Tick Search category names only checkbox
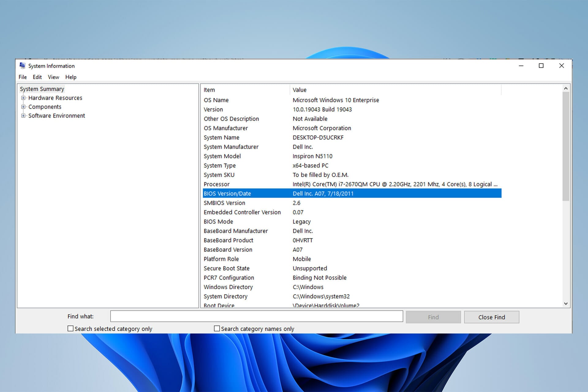Screen dimensions: 588x392 coord(217,329)
